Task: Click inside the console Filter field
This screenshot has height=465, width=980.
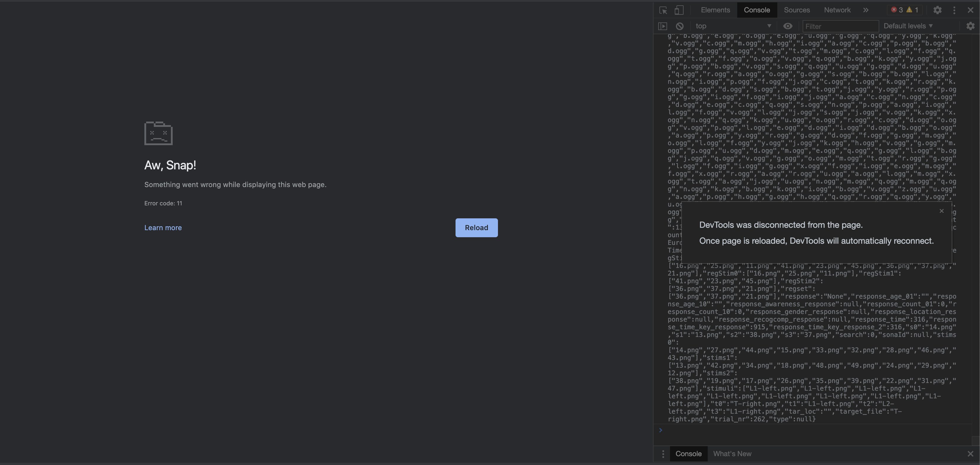Action: click(840, 26)
